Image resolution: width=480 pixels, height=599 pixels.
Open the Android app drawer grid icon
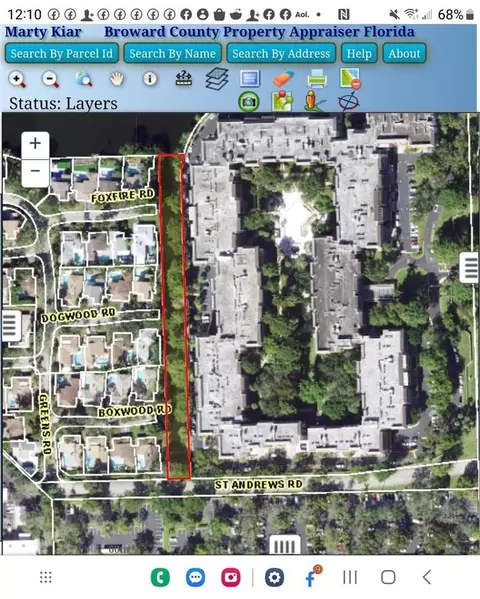(x=46, y=577)
